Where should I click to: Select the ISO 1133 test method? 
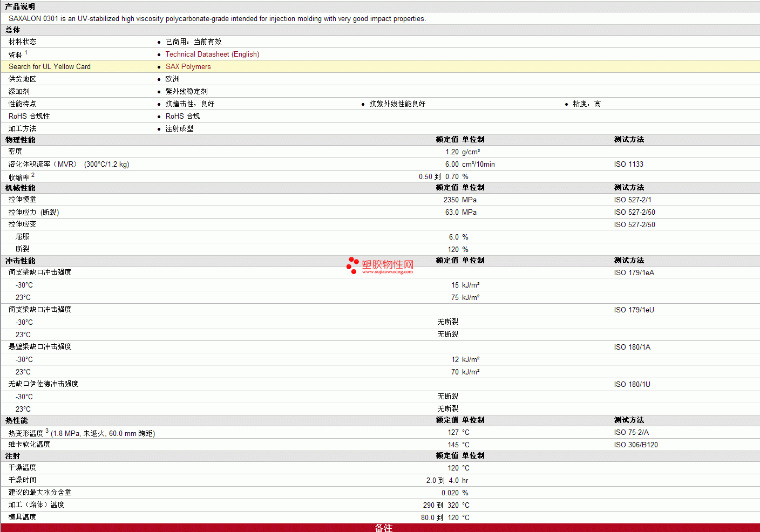[628, 164]
